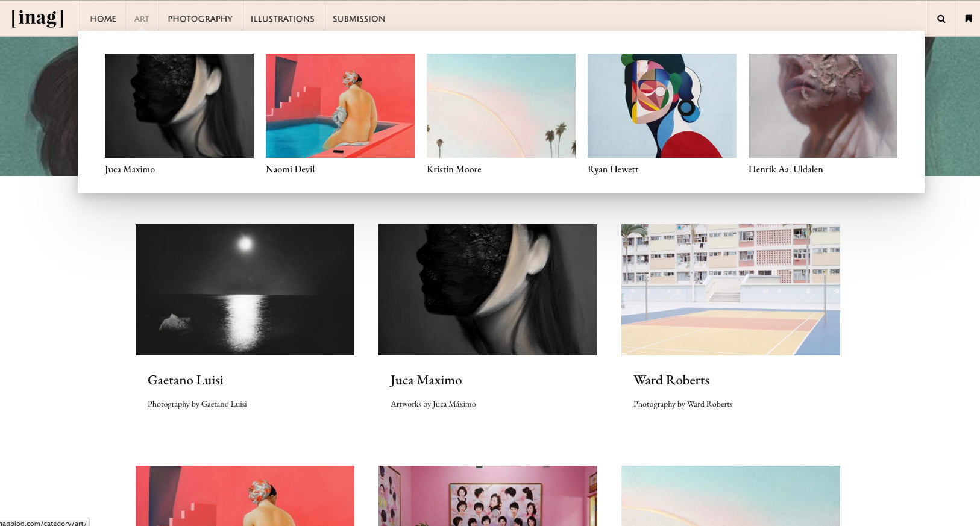Open the Juca Maximo post title
The width and height of the screenshot is (980, 526).
(426, 380)
